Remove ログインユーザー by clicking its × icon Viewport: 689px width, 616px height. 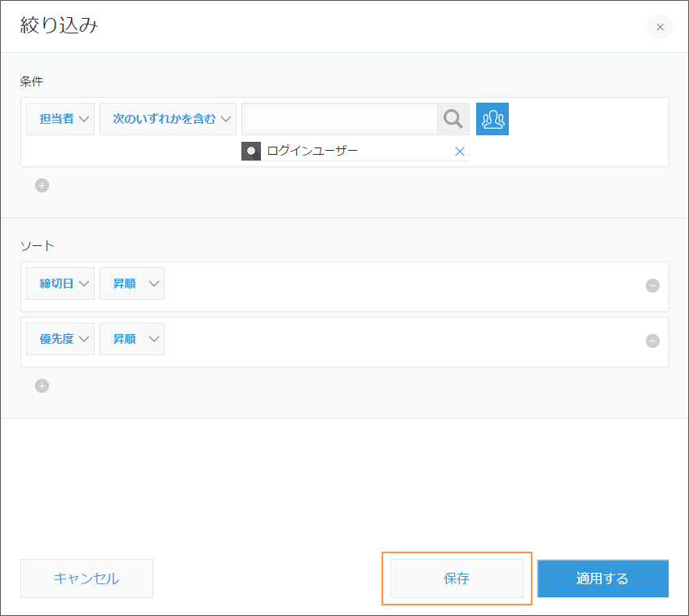pos(460,151)
